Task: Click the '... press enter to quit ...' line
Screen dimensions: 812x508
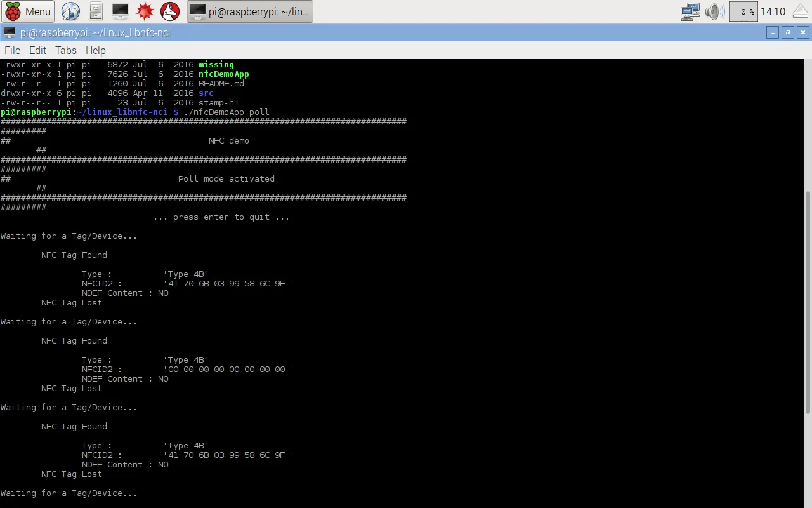Action: (221, 217)
